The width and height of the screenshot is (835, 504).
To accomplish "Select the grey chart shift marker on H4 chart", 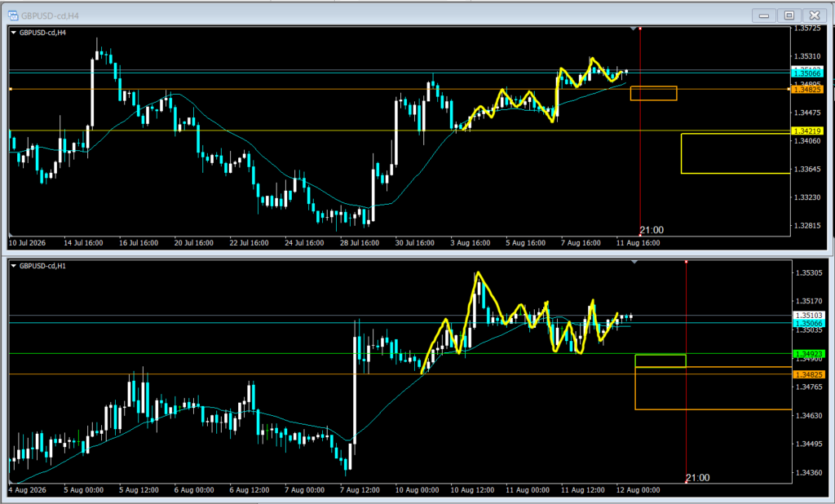I will pyautogui.click(x=633, y=29).
